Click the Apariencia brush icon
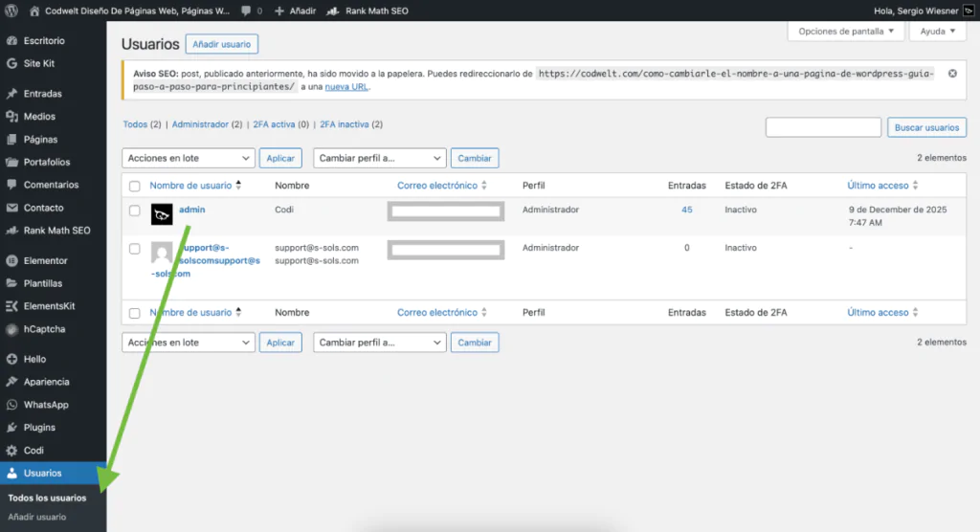The width and height of the screenshot is (980, 532). (11, 382)
